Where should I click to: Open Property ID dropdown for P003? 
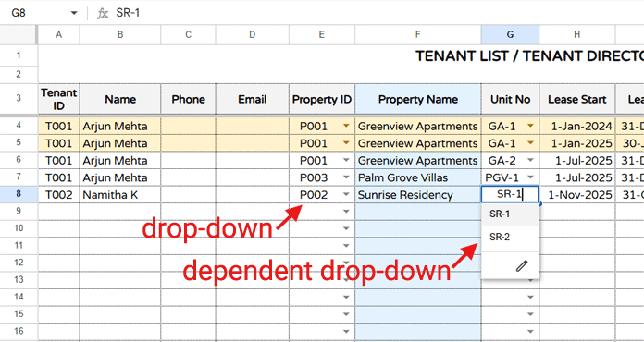pos(346,177)
